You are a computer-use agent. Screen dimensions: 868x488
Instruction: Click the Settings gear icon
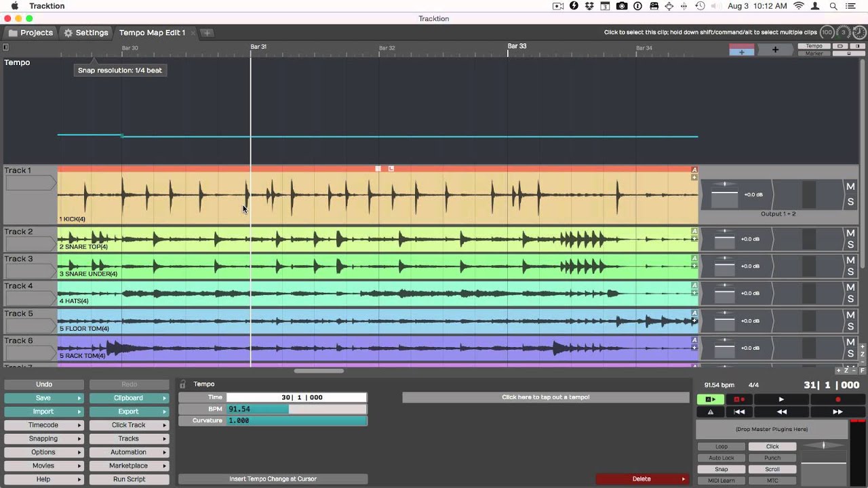(68, 33)
